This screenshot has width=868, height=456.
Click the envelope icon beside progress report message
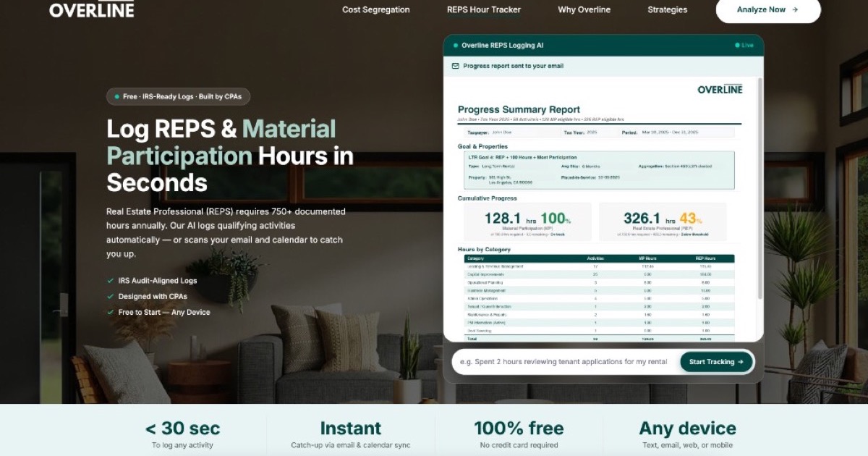tap(456, 66)
